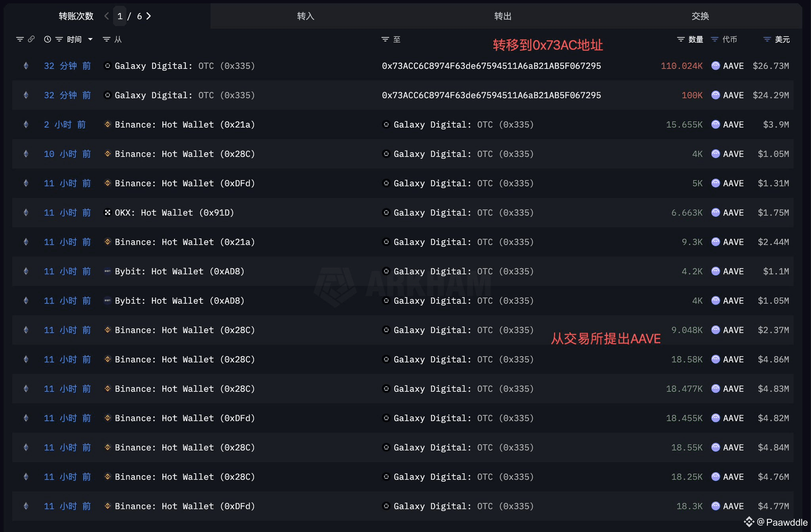Switch to the 转出 tab
Screen dimensions: 811x532
(x=503, y=16)
